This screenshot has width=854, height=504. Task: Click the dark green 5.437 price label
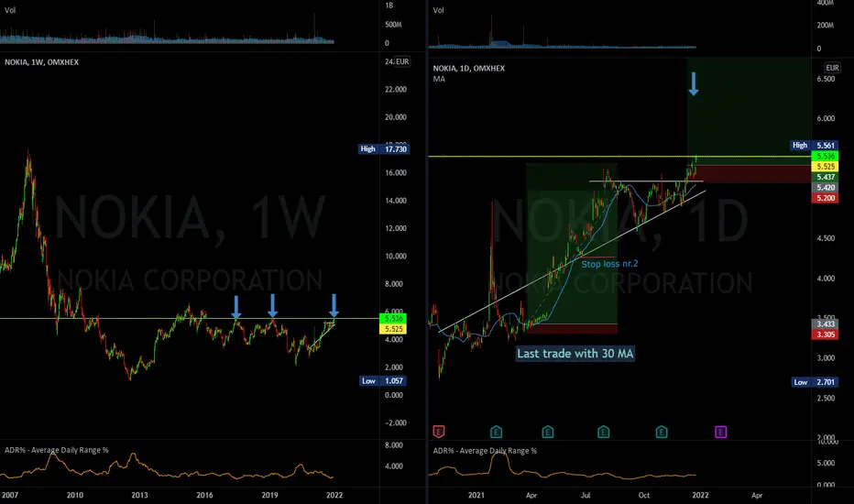(x=825, y=177)
